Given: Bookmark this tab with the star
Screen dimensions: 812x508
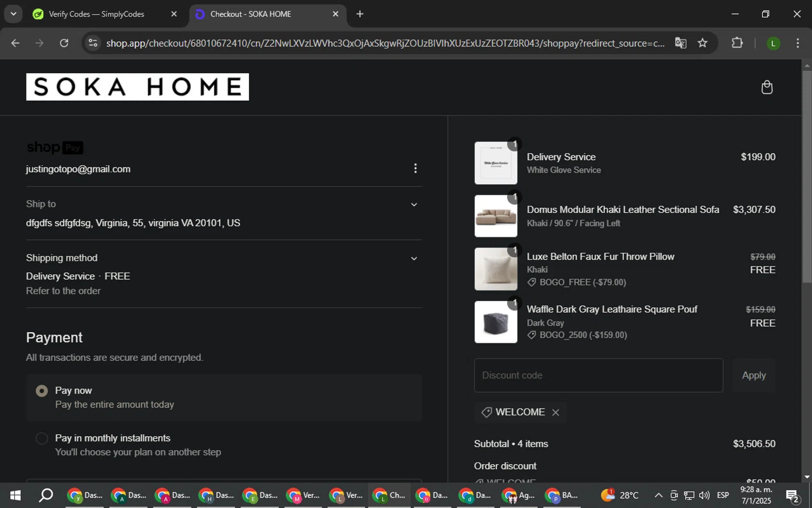Looking at the screenshot, I should pos(703,43).
